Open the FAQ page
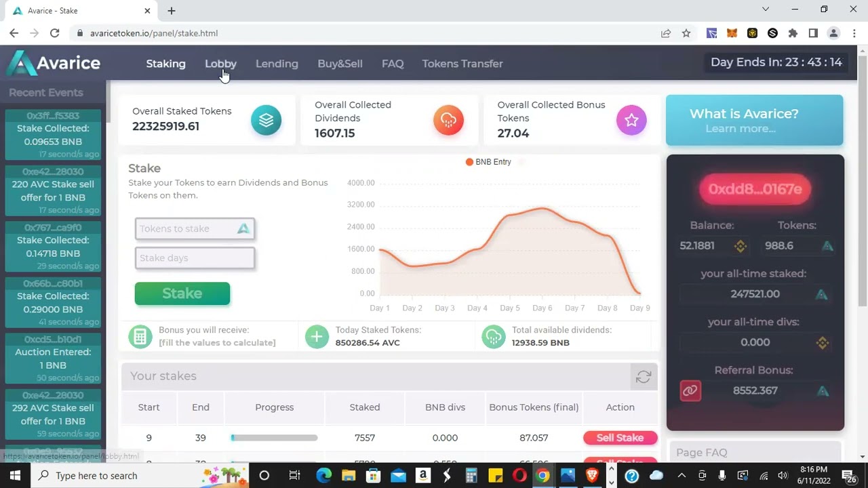This screenshot has height=488, width=868. tap(393, 64)
